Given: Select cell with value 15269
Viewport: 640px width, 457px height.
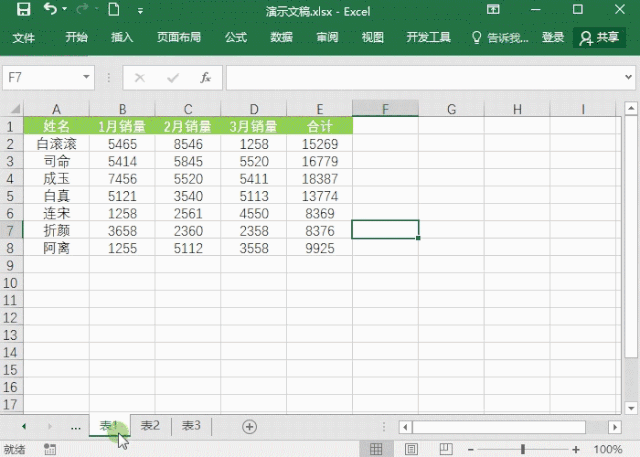Looking at the screenshot, I should [x=320, y=144].
